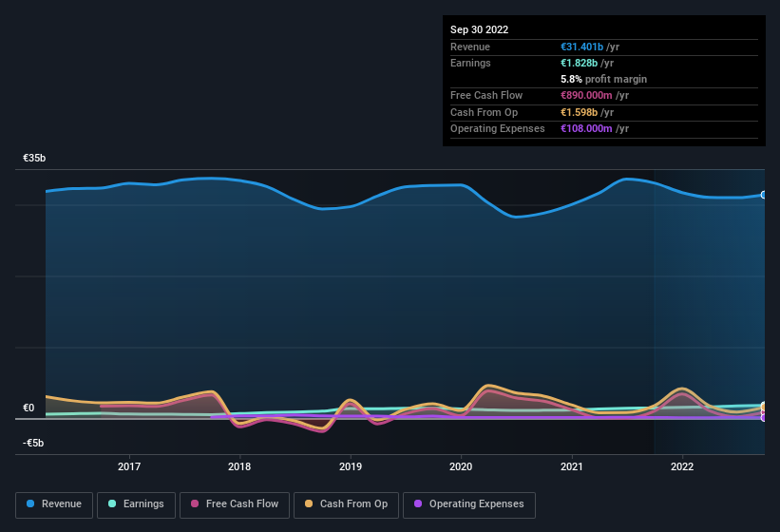Click the €890.000m free cash flow value

(x=586, y=95)
